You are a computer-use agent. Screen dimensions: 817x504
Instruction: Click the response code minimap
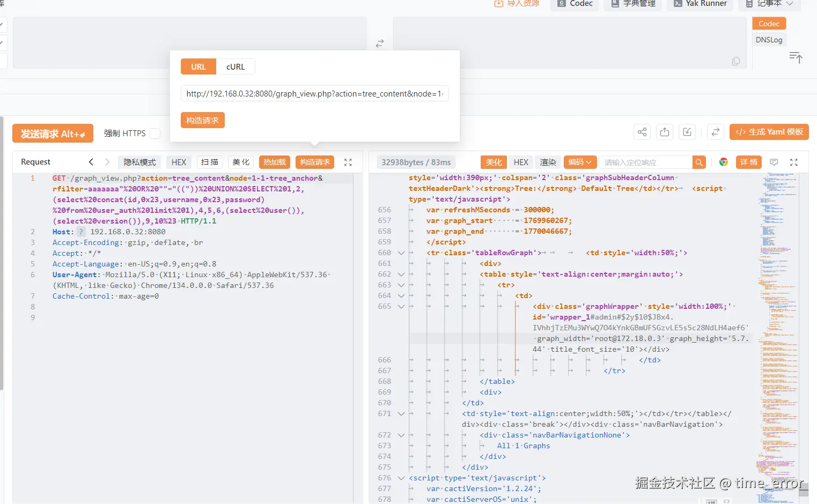click(778, 338)
